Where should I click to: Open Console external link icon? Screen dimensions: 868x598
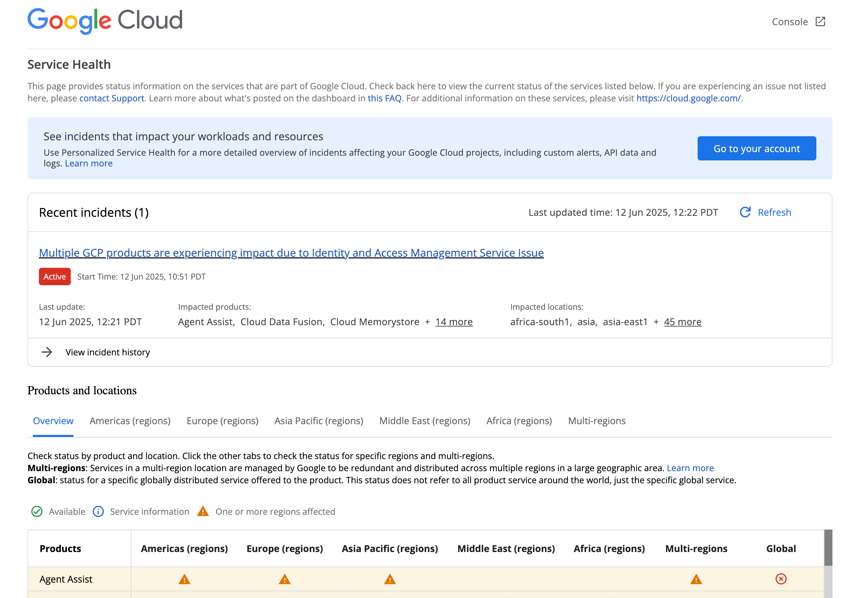pyautogui.click(x=820, y=22)
